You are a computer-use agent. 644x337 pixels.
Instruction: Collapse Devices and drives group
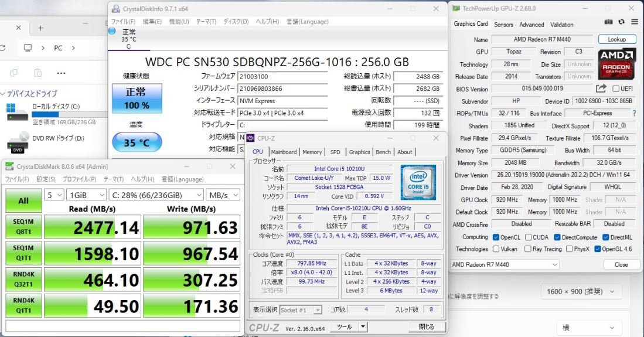(x=3, y=94)
